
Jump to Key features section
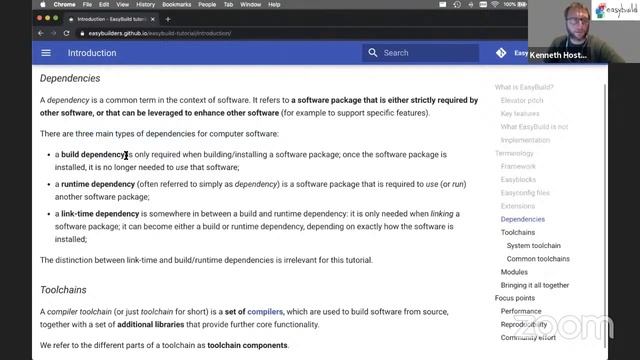click(520, 113)
